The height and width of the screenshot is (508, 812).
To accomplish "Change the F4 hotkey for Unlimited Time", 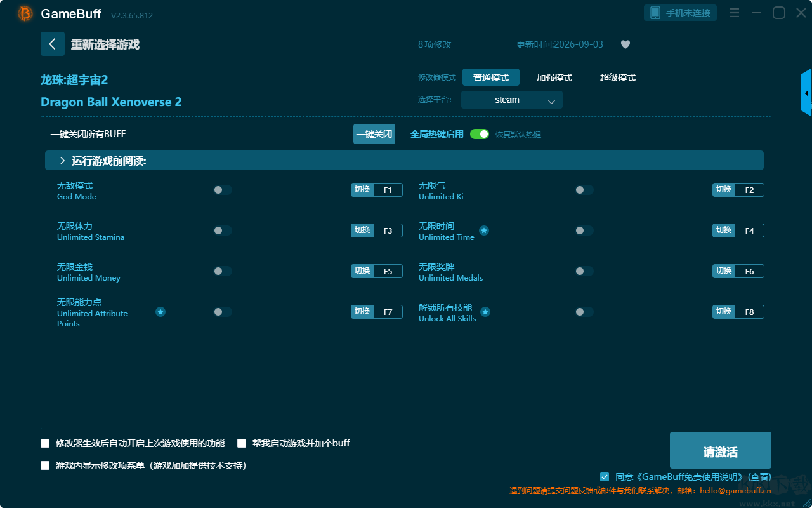I will [x=738, y=231].
